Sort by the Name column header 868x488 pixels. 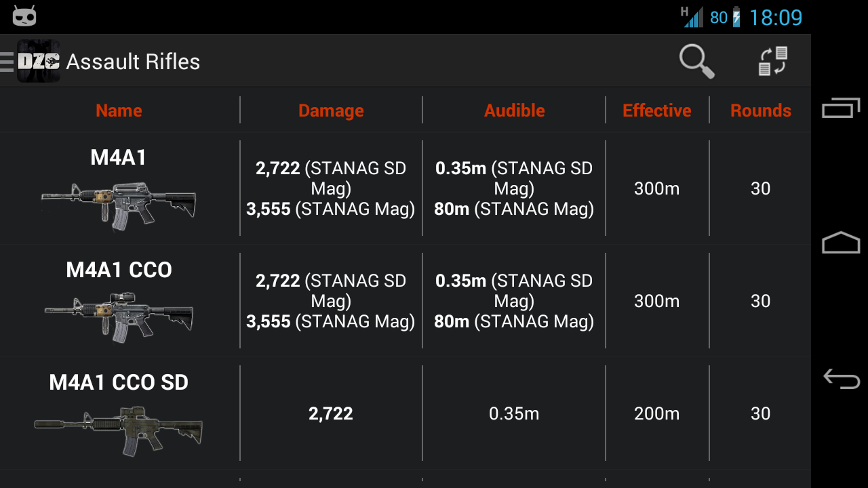119,110
